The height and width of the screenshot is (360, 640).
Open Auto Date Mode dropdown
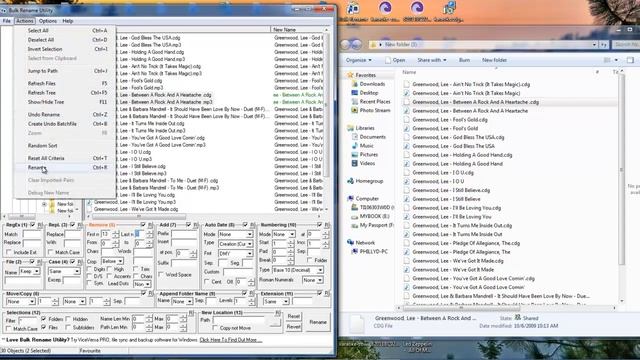pyautogui.click(x=236, y=235)
